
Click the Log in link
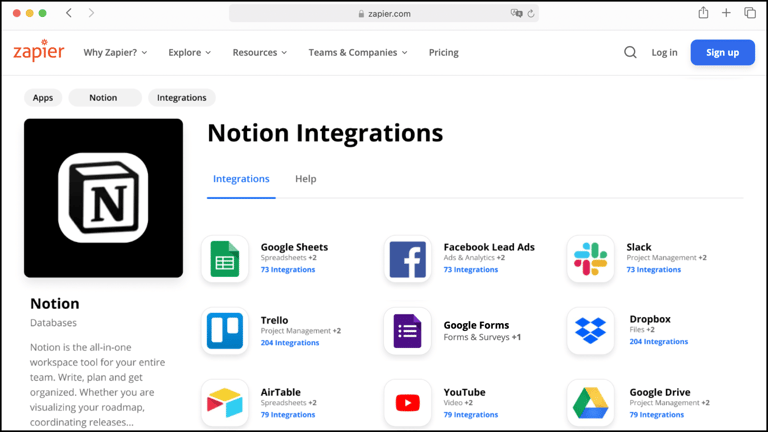click(664, 52)
